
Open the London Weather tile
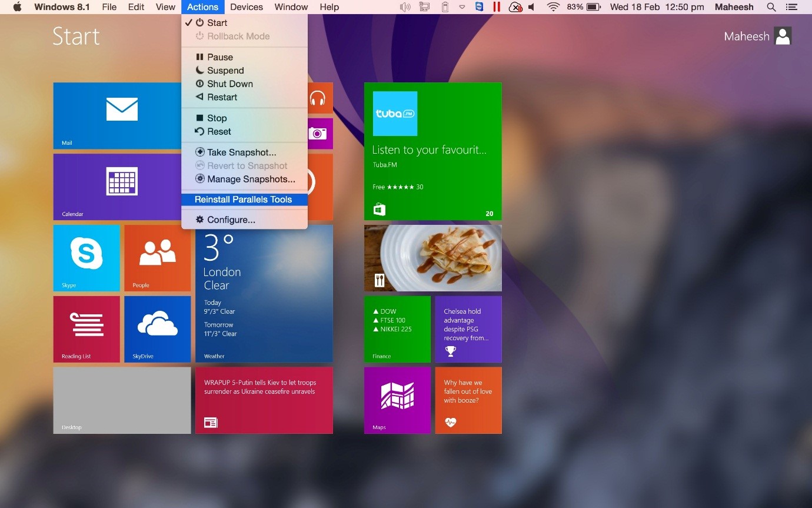pos(264,293)
